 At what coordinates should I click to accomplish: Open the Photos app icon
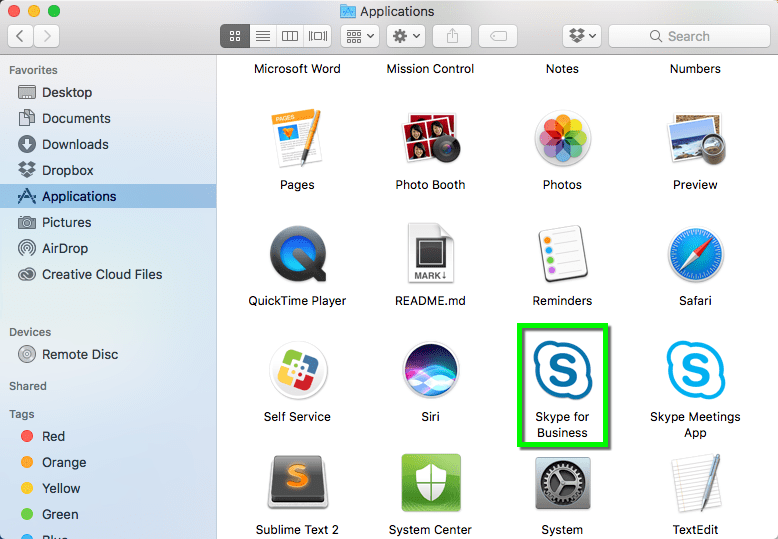[x=563, y=137]
